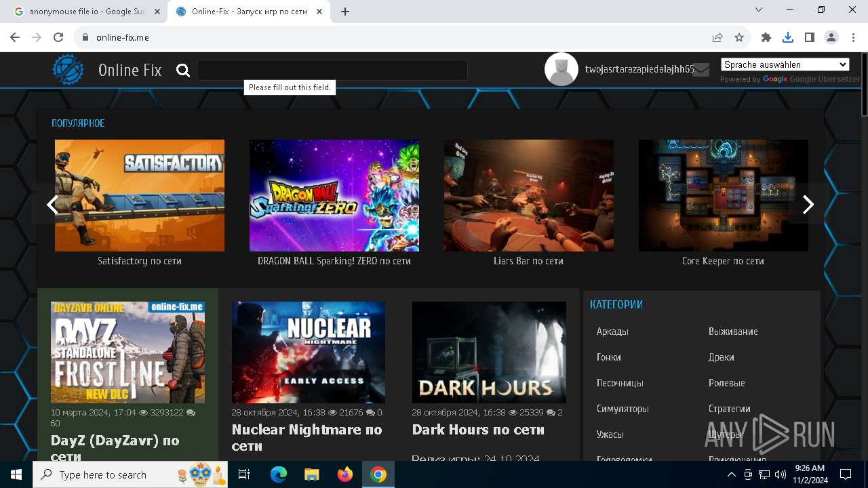Close the Online-Fix tab

(x=319, y=12)
